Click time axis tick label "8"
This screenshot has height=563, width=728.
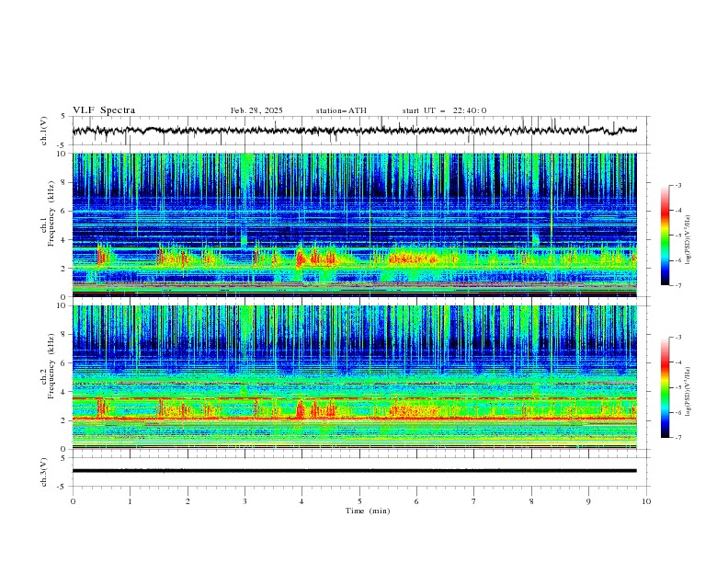click(531, 501)
